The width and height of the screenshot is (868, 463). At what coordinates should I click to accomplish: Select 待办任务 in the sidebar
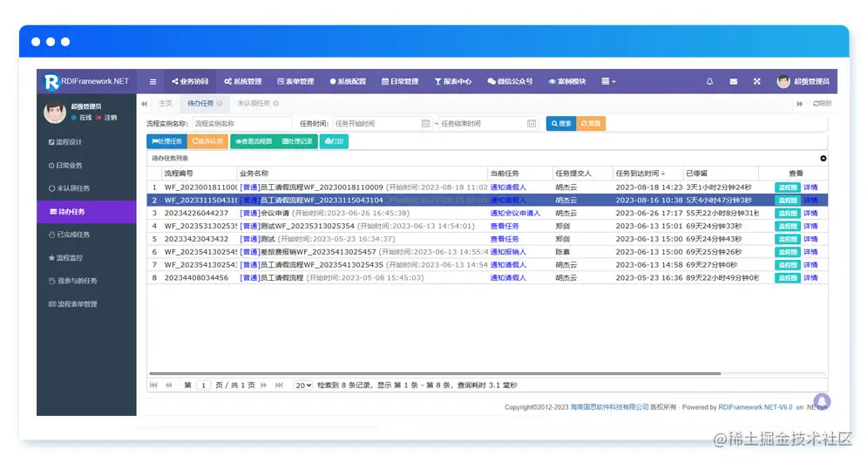pos(86,212)
